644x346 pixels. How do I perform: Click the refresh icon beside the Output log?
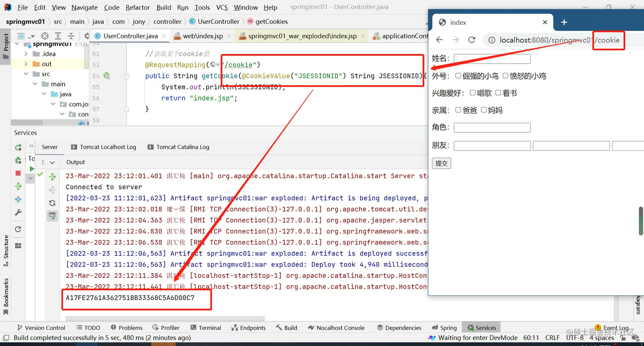coord(52,203)
